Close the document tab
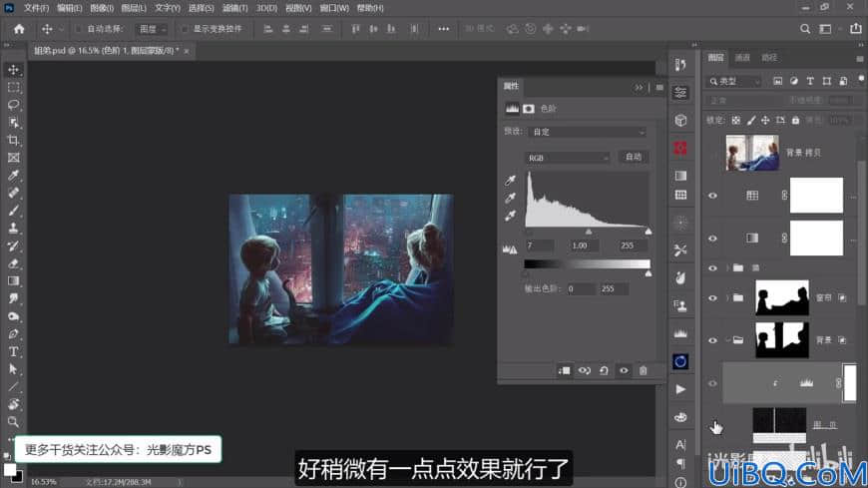This screenshot has width=868, height=488. [x=187, y=51]
